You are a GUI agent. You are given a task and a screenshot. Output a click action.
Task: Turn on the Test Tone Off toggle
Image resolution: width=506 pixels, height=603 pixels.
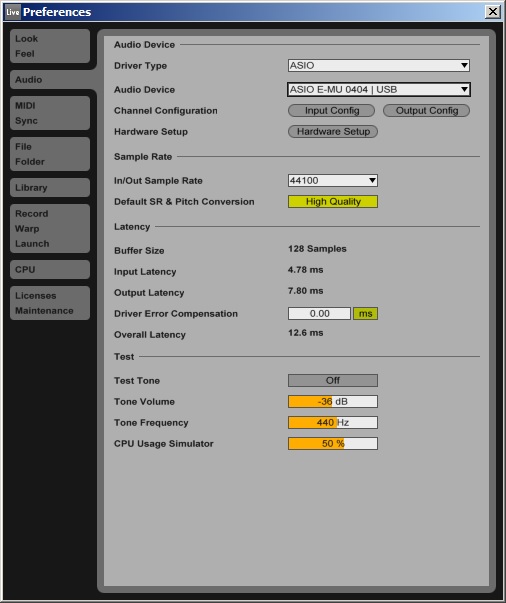pos(333,380)
